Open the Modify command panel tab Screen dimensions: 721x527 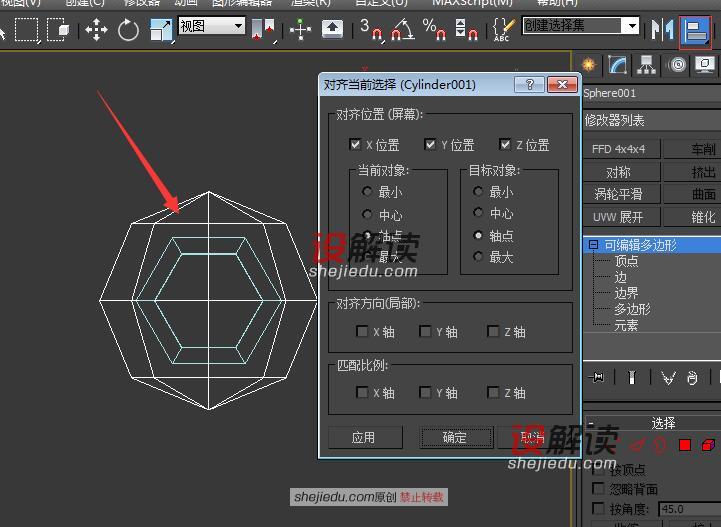618,65
